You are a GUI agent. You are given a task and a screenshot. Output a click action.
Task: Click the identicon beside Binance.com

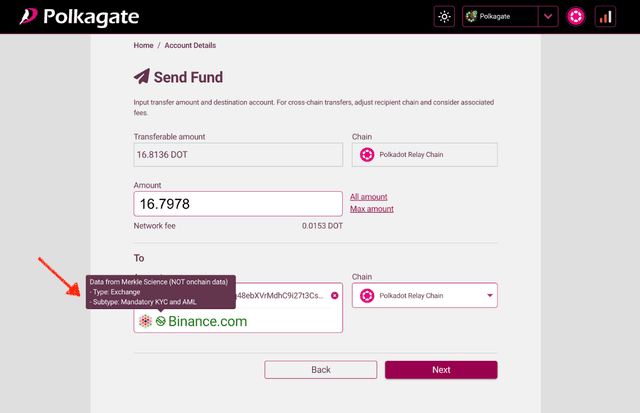pyautogui.click(x=145, y=321)
